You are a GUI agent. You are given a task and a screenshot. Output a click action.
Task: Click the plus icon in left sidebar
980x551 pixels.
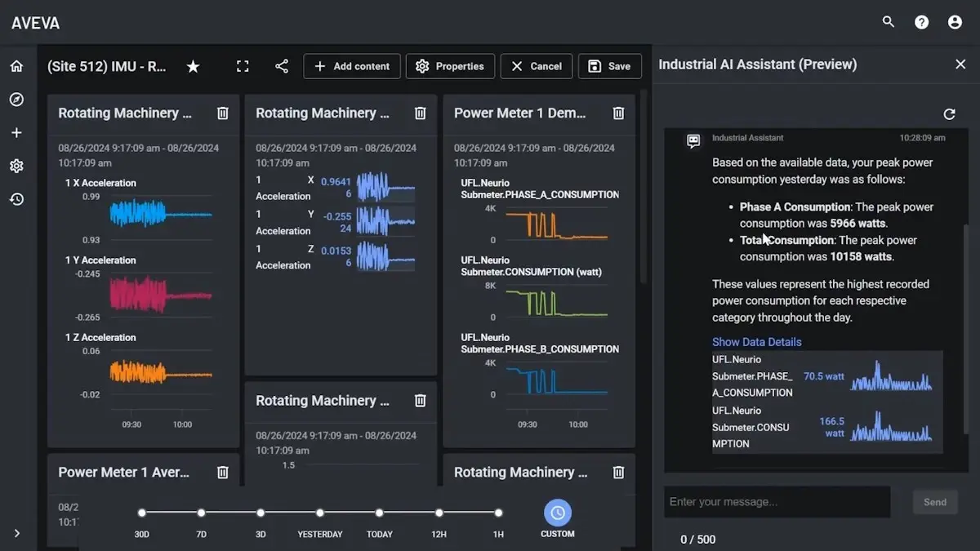(x=16, y=132)
